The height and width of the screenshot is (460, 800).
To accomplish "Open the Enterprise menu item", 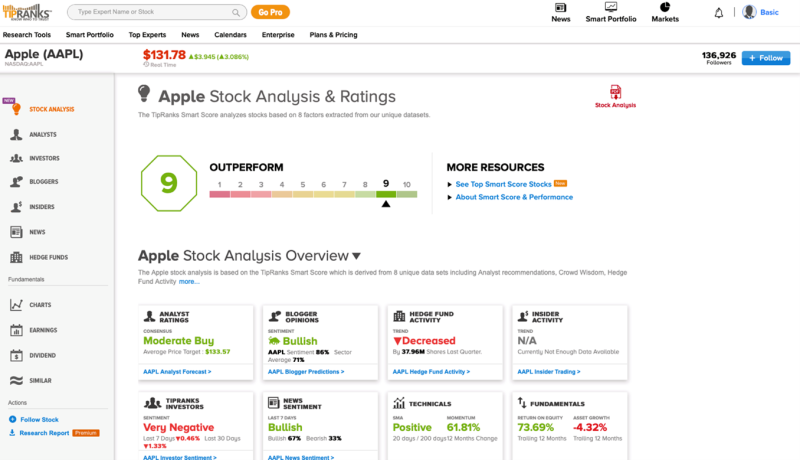I will [278, 35].
